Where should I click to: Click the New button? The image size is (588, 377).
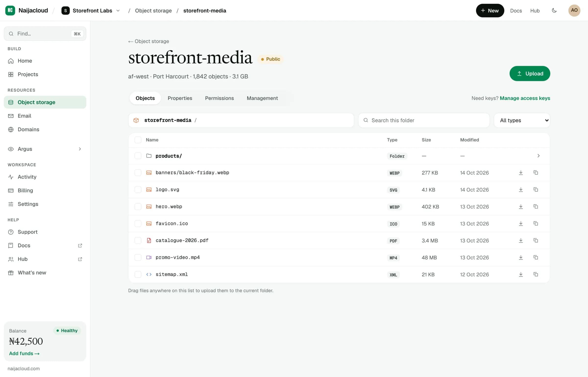490,11
